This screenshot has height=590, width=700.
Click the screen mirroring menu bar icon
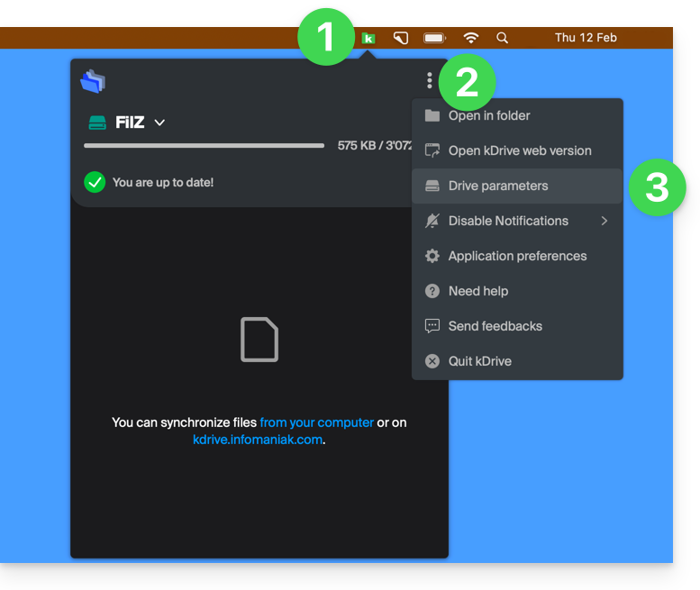(x=401, y=38)
